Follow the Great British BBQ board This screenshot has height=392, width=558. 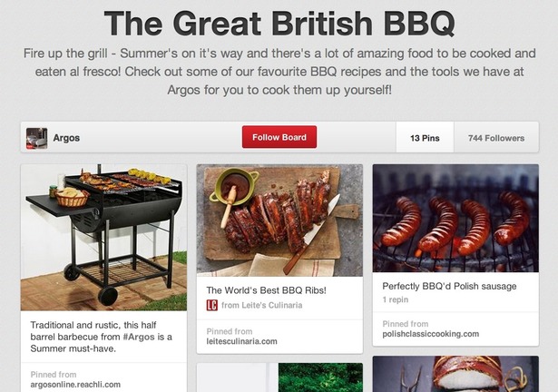(279, 137)
